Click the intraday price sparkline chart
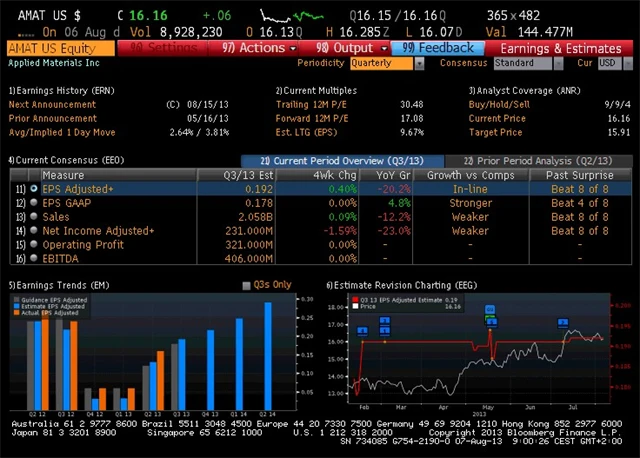Image resolution: width=640 pixels, height=458 pixels. tap(293, 16)
